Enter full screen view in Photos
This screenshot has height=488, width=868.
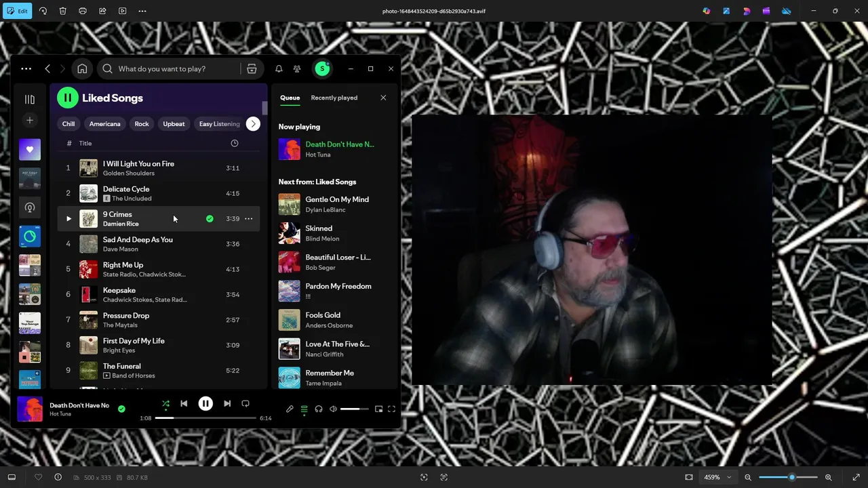856,477
